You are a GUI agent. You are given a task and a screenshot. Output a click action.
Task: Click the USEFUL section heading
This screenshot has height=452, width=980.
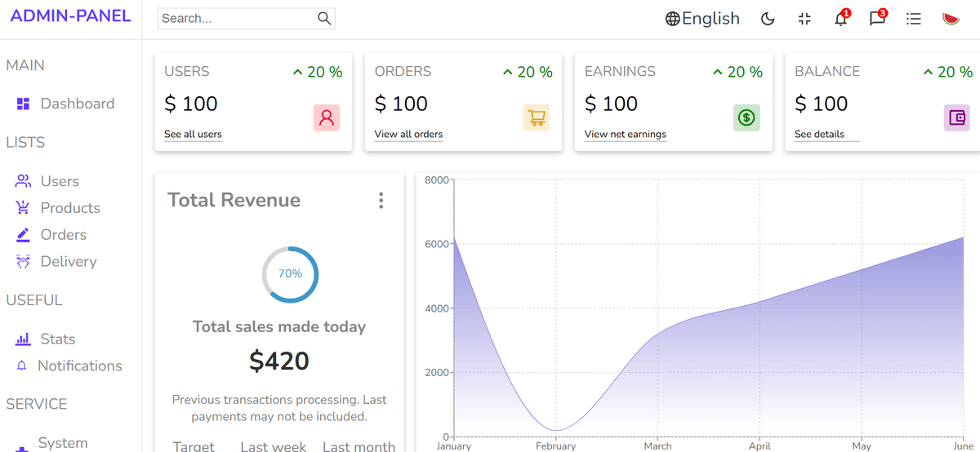click(x=34, y=300)
